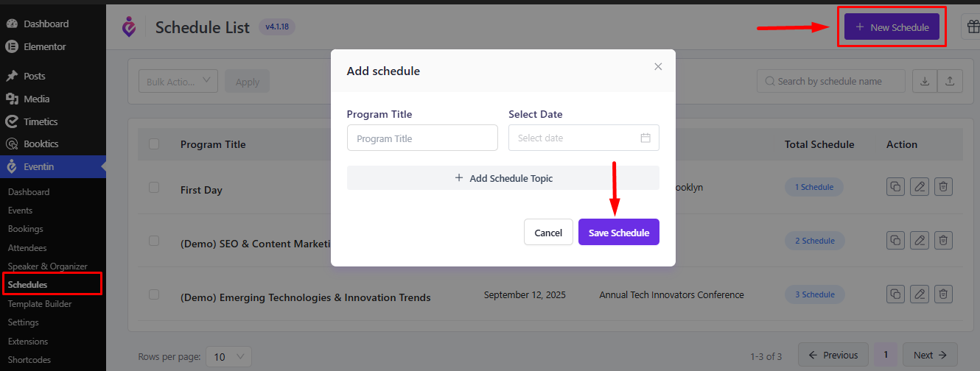The width and height of the screenshot is (980, 371).
Task: Close the Add schedule dialog
Action: click(x=658, y=66)
